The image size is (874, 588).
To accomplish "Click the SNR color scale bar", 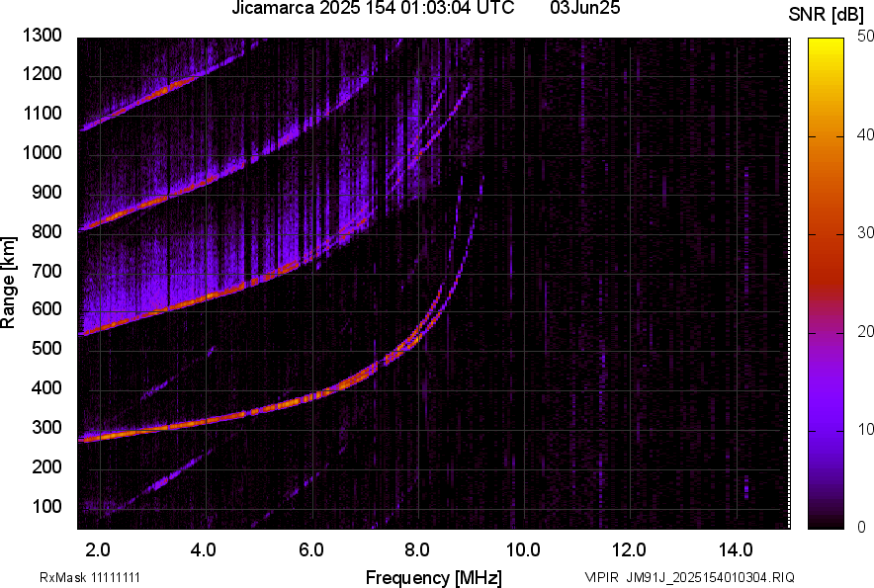I will (x=827, y=284).
